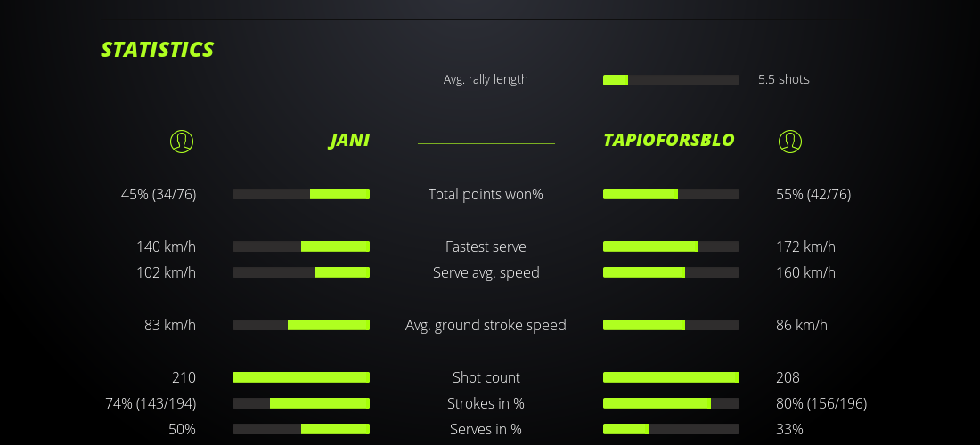Click Tapioforsblo's Shot count bar
Screen dimensions: 980x445
[671, 377]
